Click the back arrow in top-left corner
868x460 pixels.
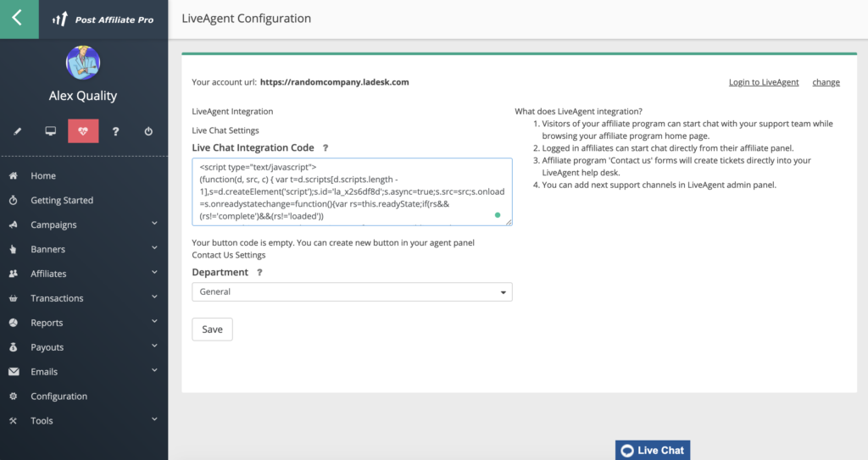(x=18, y=19)
